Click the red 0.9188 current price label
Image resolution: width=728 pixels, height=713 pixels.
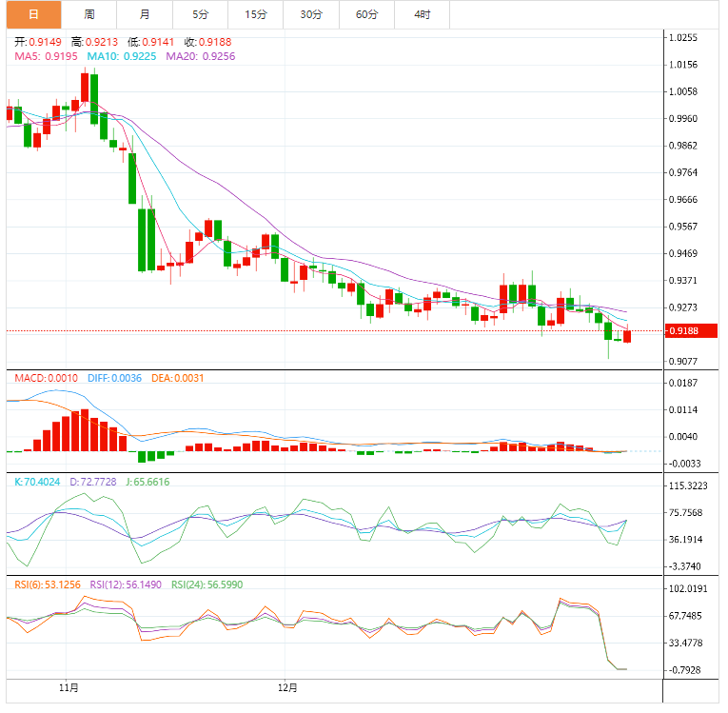click(x=691, y=330)
